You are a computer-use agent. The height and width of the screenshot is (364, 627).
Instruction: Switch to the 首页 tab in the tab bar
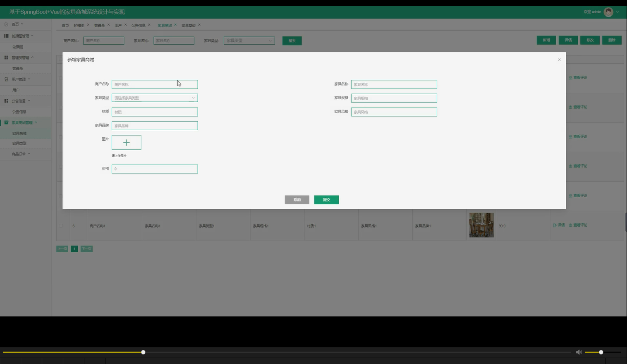coord(65,26)
